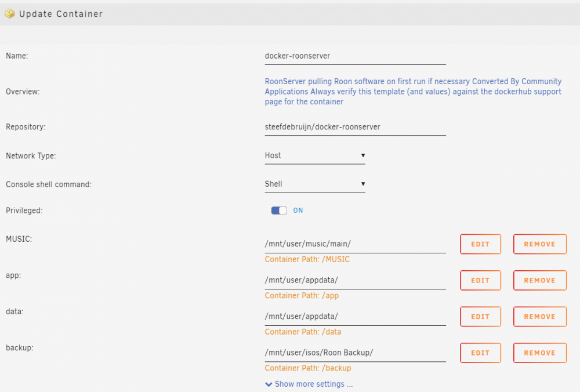Click the Name input field
The image size is (580, 392).
click(355, 56)
